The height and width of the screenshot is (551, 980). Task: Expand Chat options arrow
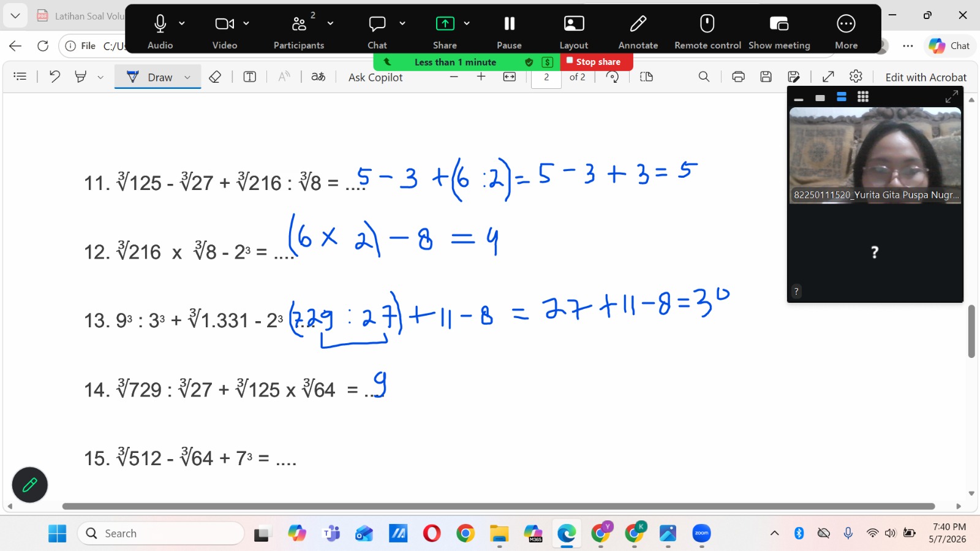click(x=402, y=23)
